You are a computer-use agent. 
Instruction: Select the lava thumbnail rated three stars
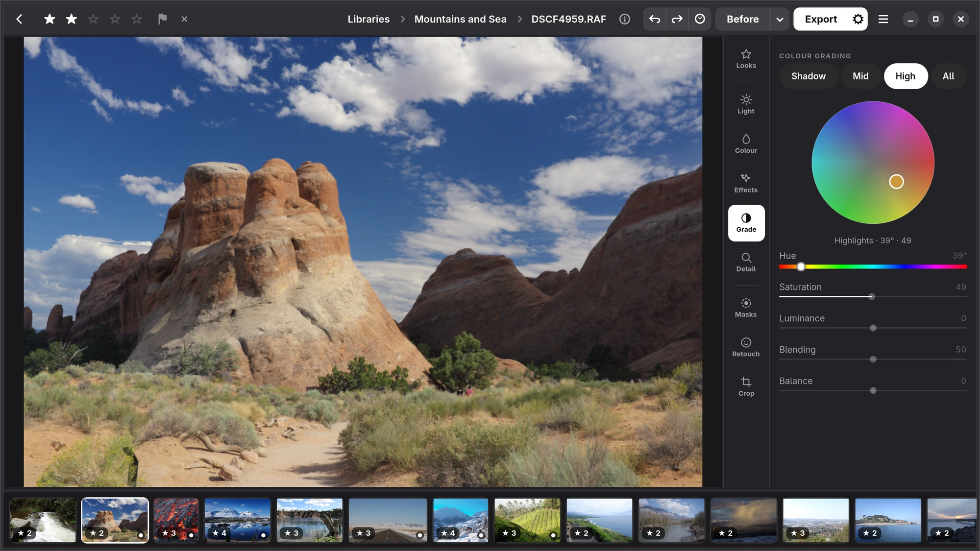[176, 520]
